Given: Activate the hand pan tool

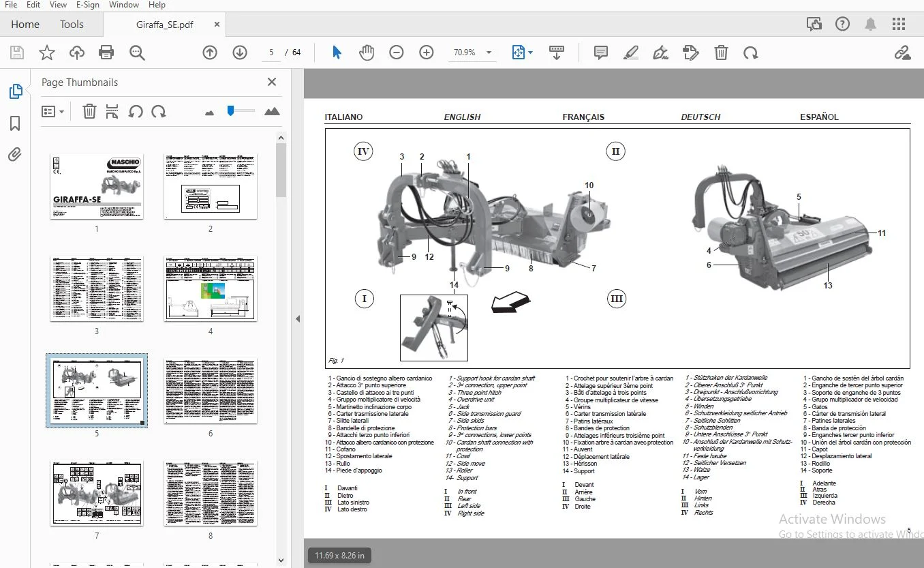Looking at the screenshot, I should click(x=367, y=53).
